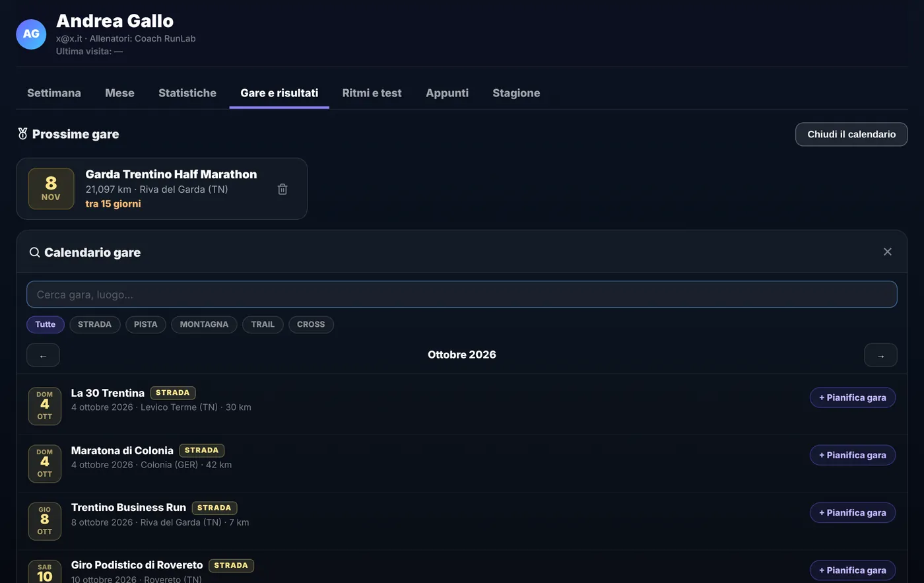Click the AG profile avatar
The width and height of the screenshot is (924, 583).
point(31,34)
